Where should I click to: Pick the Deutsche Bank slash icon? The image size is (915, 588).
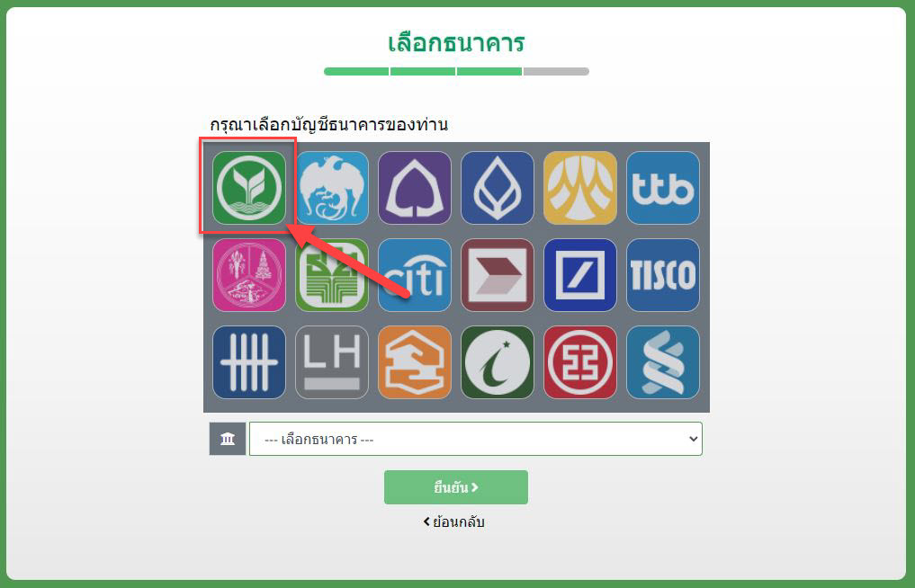coord(580,275)
